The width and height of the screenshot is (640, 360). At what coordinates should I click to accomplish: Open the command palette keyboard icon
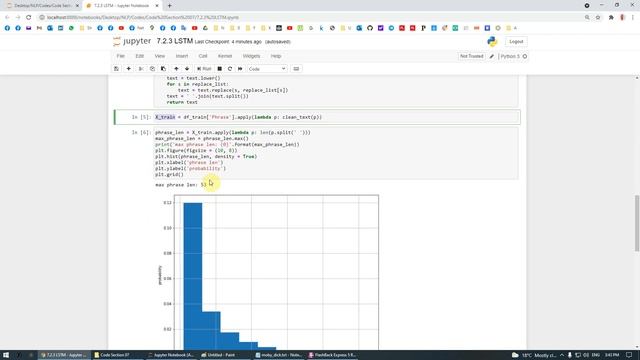(x=296, y=69)
